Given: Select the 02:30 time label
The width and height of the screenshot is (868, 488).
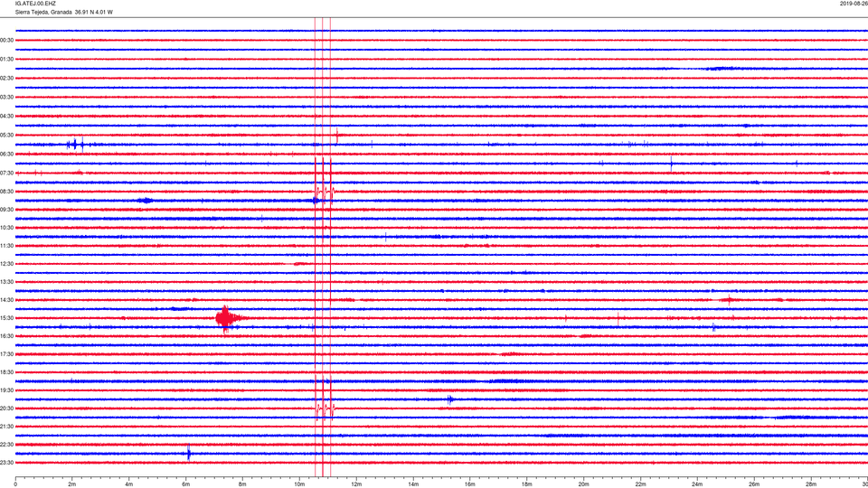Looking at the screenshot, I should click(x=6, y=78).
